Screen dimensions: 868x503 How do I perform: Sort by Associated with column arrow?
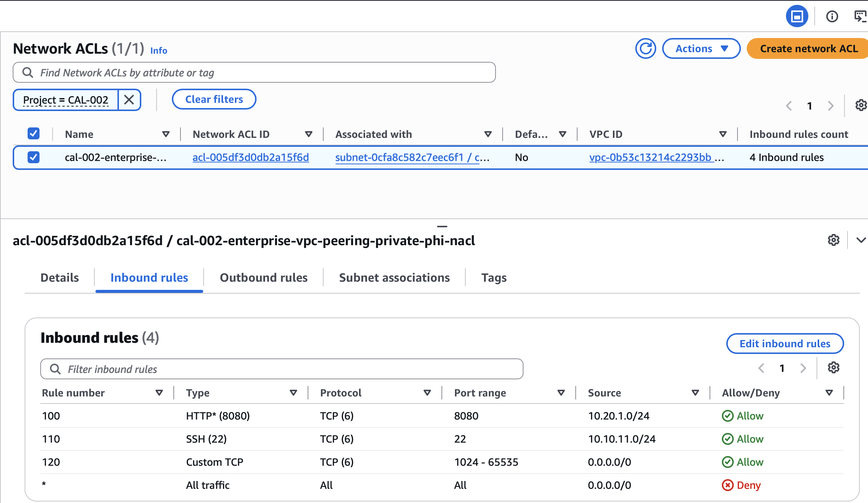[488, 134]
